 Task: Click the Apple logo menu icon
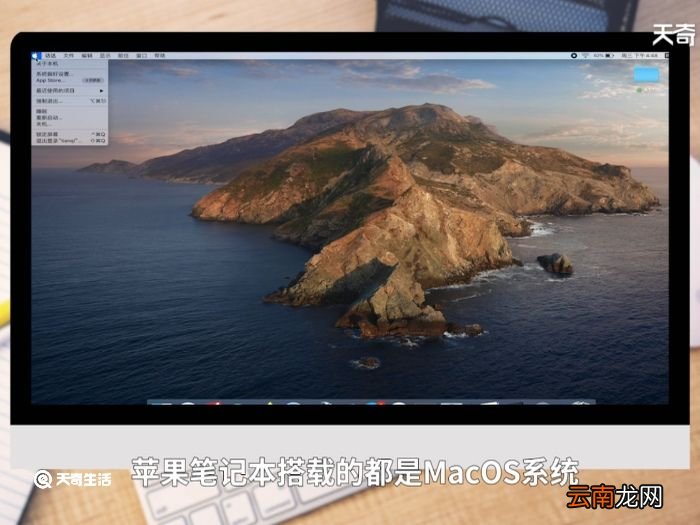[x=36, y=56]
